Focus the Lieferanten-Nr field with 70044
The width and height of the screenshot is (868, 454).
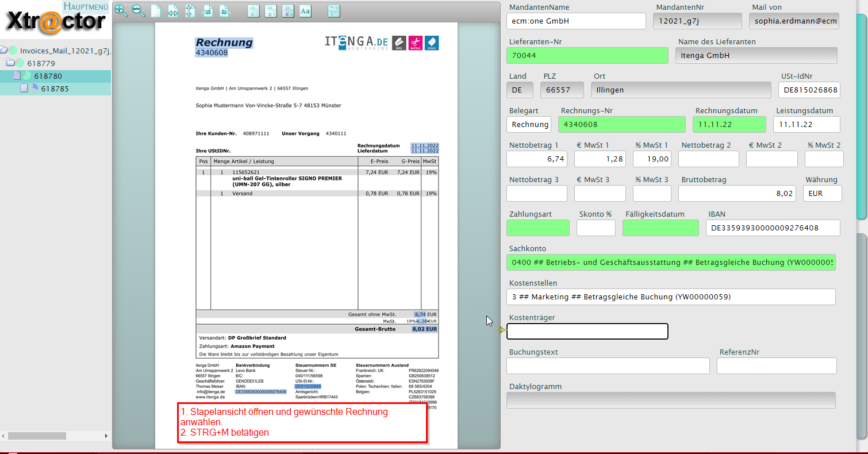click(587, 55)
